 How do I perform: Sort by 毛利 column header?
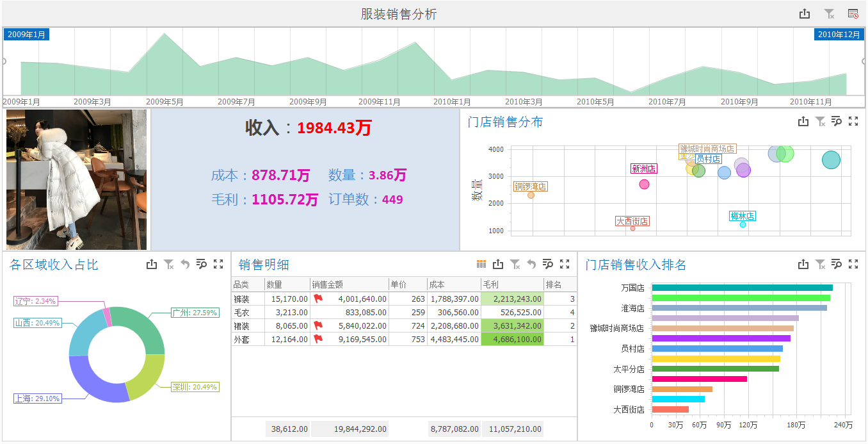(512, 284)
